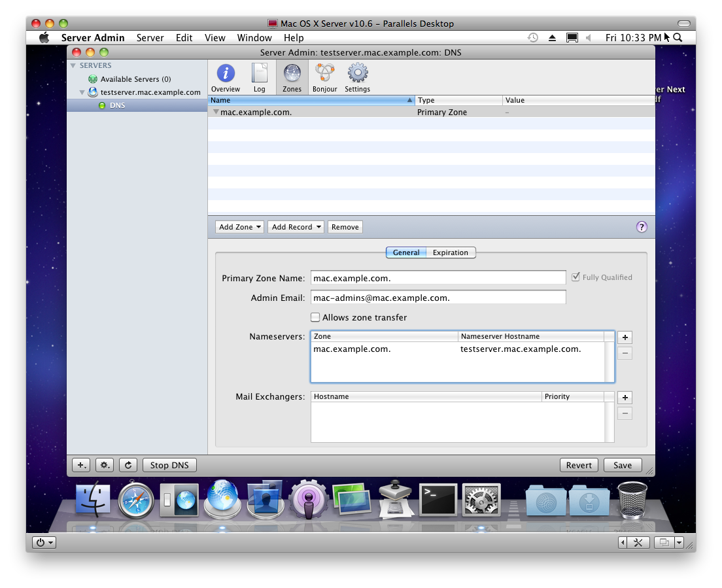Viewport: 722px width, 588px height.
Task: Add a nameserver with plus button
Action: (x=625, y=337)
